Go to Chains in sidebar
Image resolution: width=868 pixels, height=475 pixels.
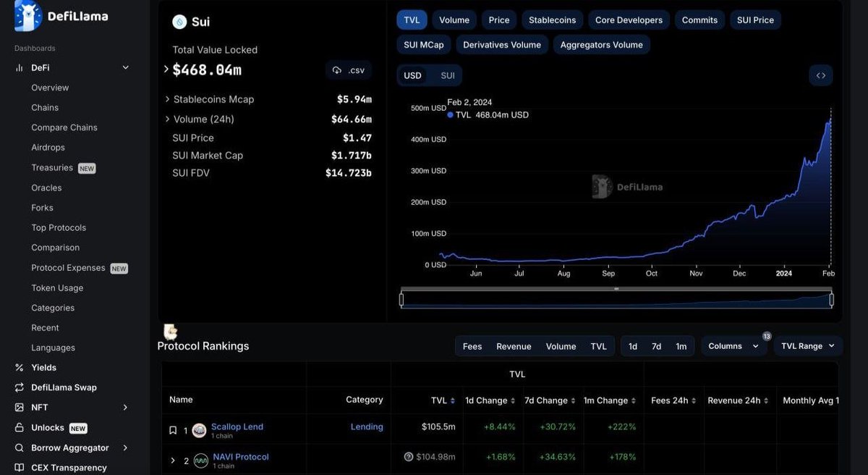(x=45, y=107)
